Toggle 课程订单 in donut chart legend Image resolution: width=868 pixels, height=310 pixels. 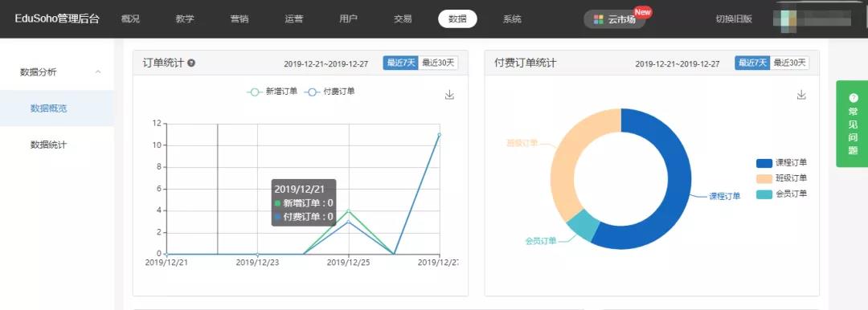click(782, 163)
